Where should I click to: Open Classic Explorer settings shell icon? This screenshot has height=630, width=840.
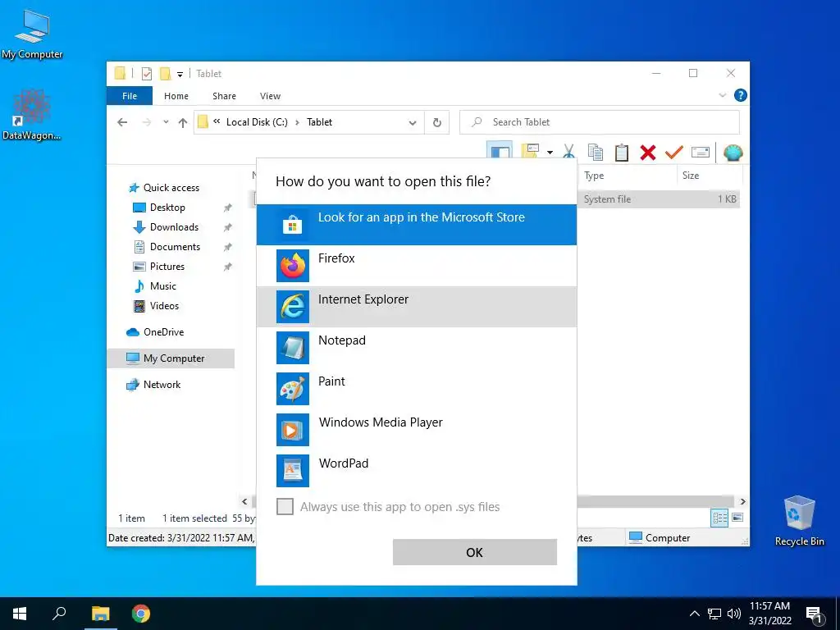[733, 153]
